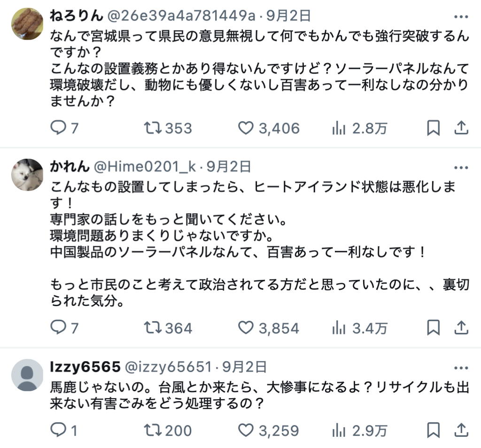This screenshot has height=448, width=481.
Task: Bookmark Izzy6565's post
Action: pyautogui.click(x=433, y=430)
